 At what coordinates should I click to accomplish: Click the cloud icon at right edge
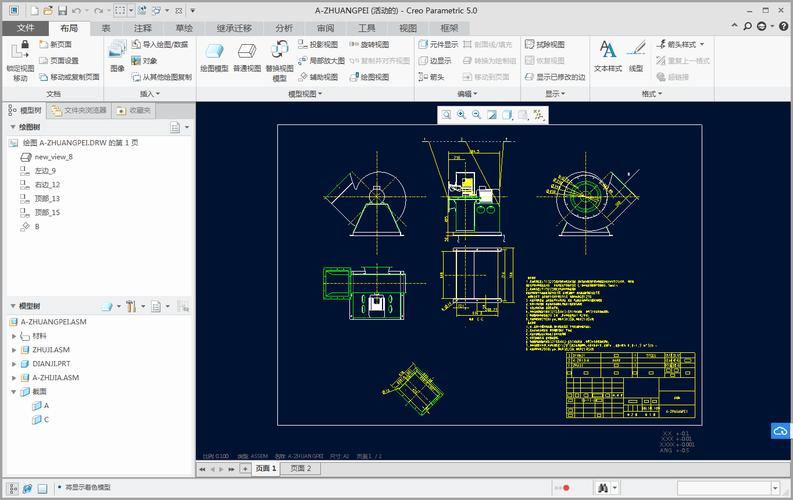[780, 431]
